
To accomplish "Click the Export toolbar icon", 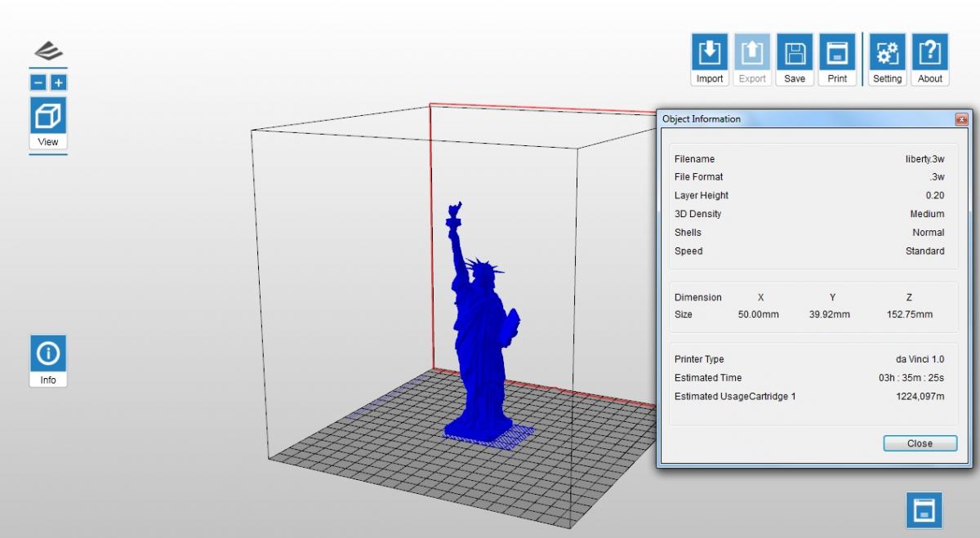I will (x=752, y=60).
